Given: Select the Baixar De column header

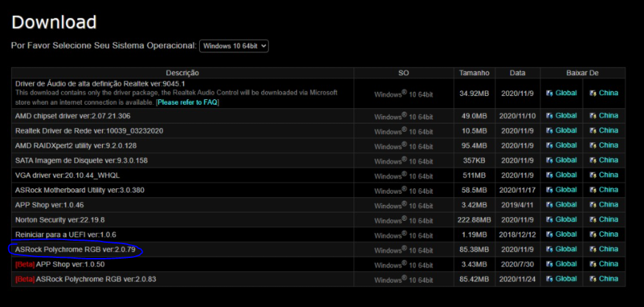Looking at the screenshot, I should pos(583,73).
